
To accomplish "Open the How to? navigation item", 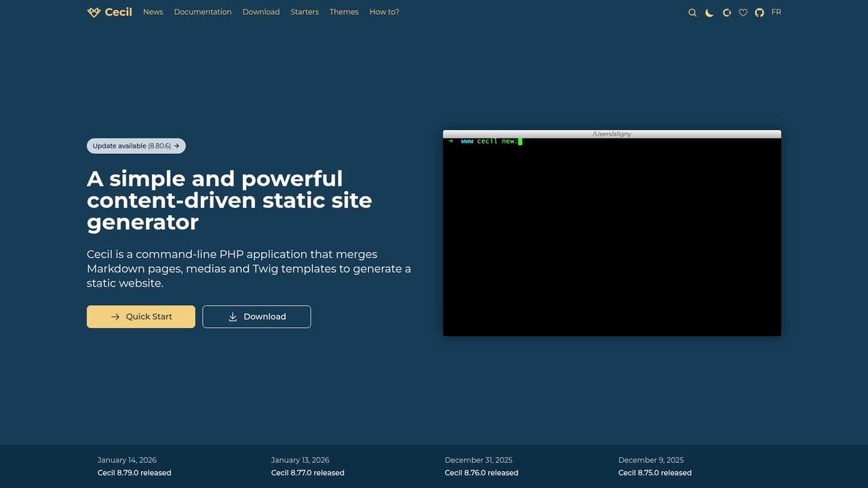I will click(384, 12).
